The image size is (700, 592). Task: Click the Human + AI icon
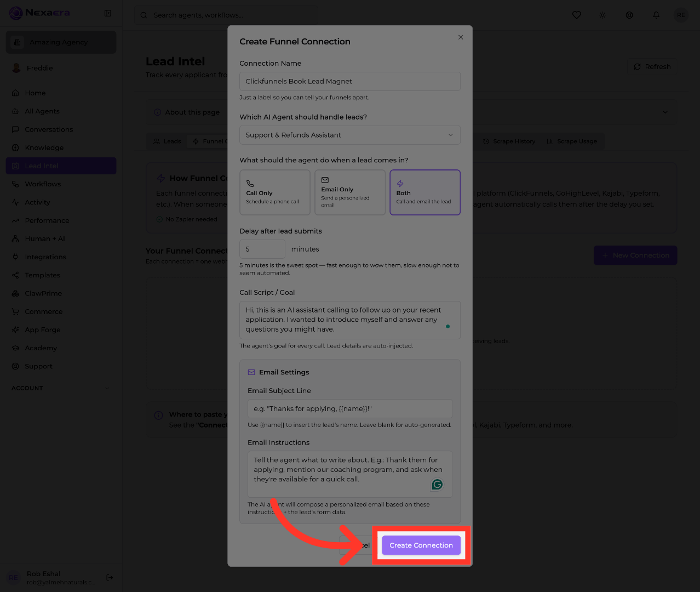tap(15, 239)
